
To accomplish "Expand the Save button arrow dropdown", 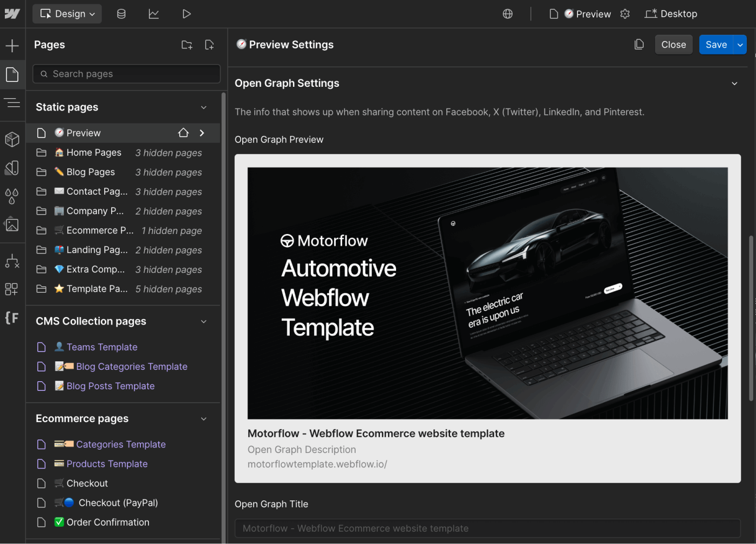I will point(740,44).
